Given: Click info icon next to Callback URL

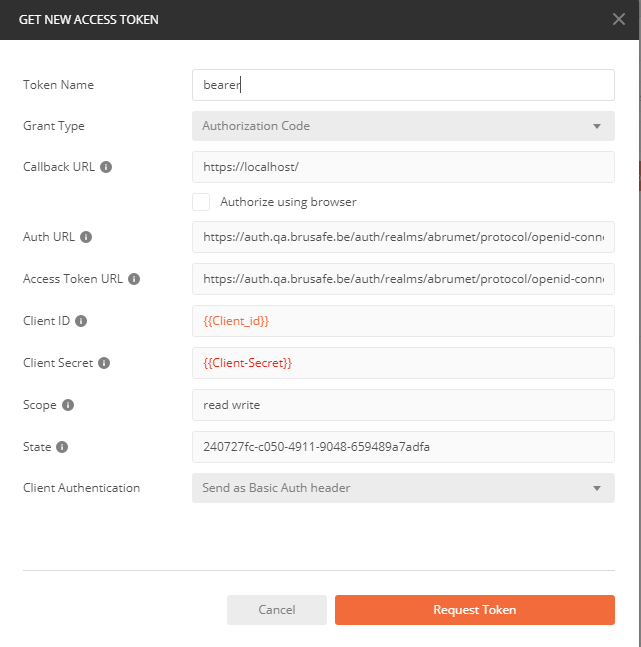Looking at the screenshot, I should click(106, 167).
